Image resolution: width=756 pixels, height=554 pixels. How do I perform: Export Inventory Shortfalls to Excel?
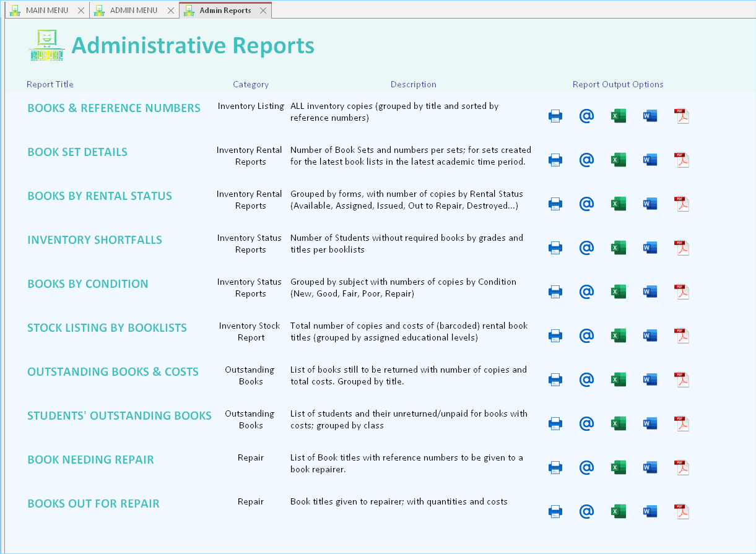(619, 248)
